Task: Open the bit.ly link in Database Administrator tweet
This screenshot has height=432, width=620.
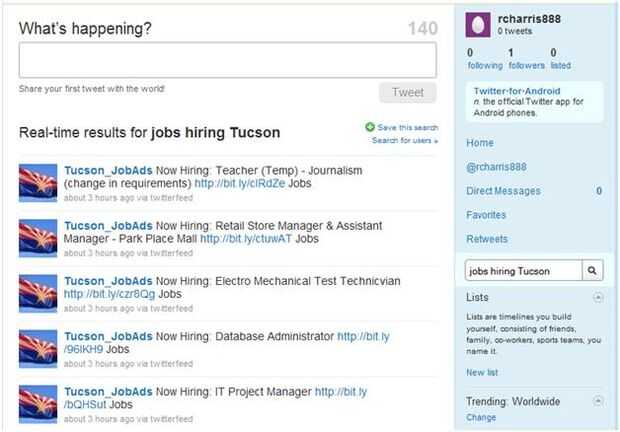Action: click(x=363, y=336)
